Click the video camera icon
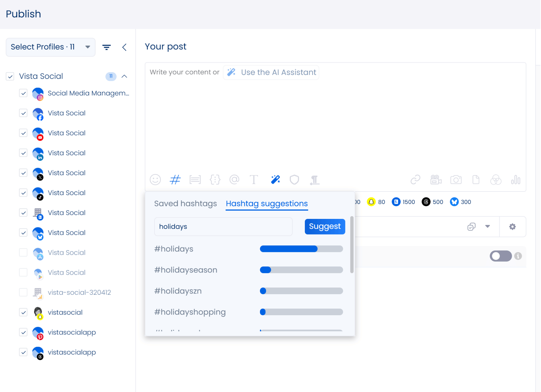This screenshot has width=541, height=392. (436, 180)
